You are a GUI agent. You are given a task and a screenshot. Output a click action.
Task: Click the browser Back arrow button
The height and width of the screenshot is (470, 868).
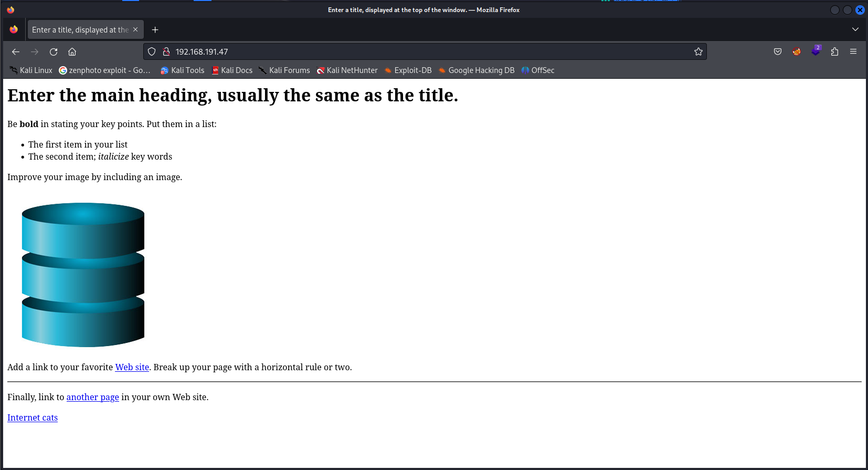click(16, 51)
